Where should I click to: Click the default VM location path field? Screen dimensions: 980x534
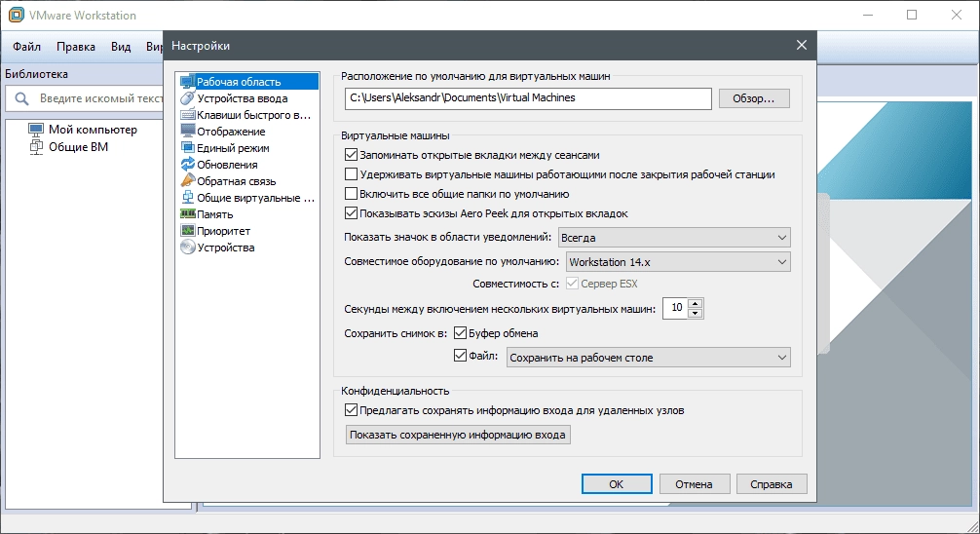tap(528, 98)
